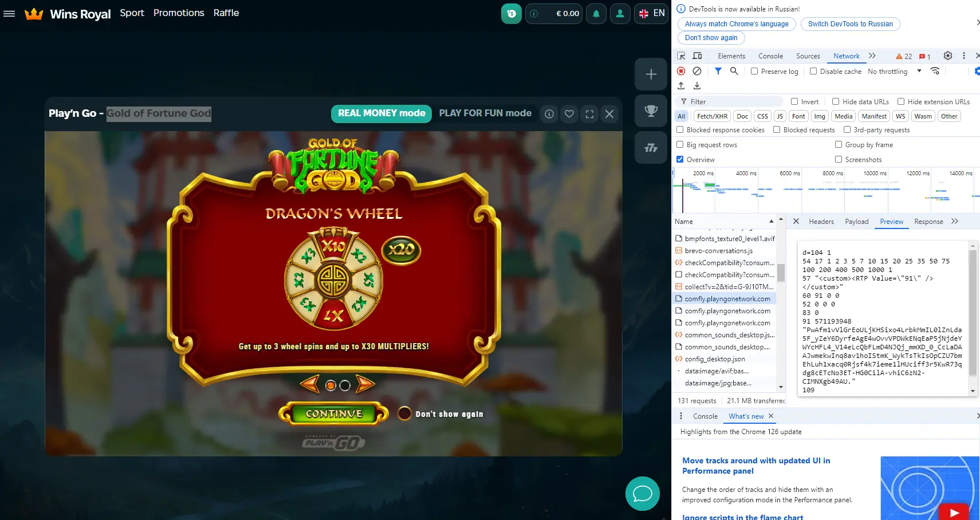
Task: Clear the network log icon
Action: tap(697, 71)
